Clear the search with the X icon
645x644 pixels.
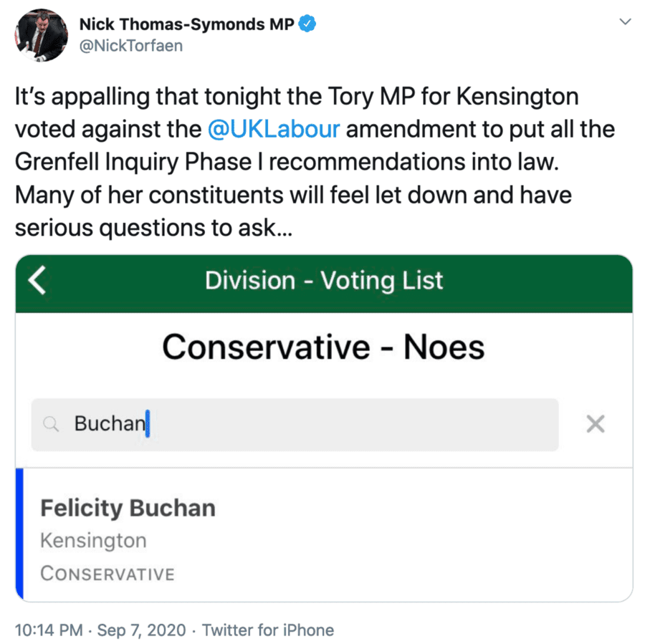[595, 424]
